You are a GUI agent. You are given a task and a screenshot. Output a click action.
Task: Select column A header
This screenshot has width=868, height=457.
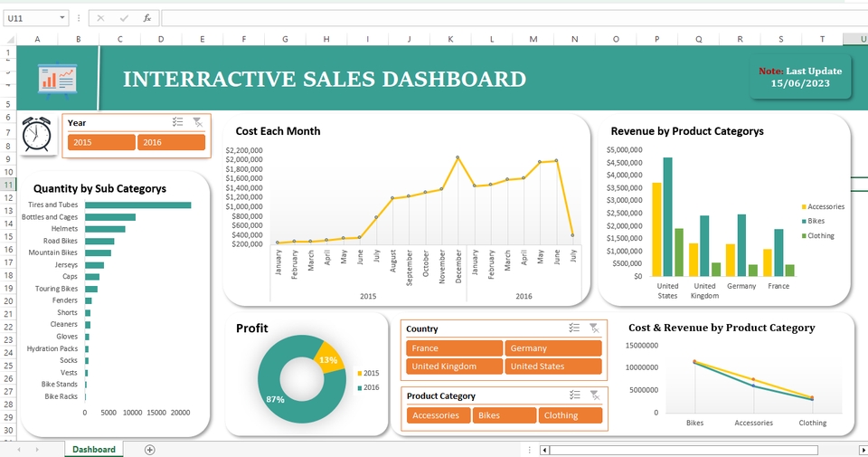coord(37,39)
